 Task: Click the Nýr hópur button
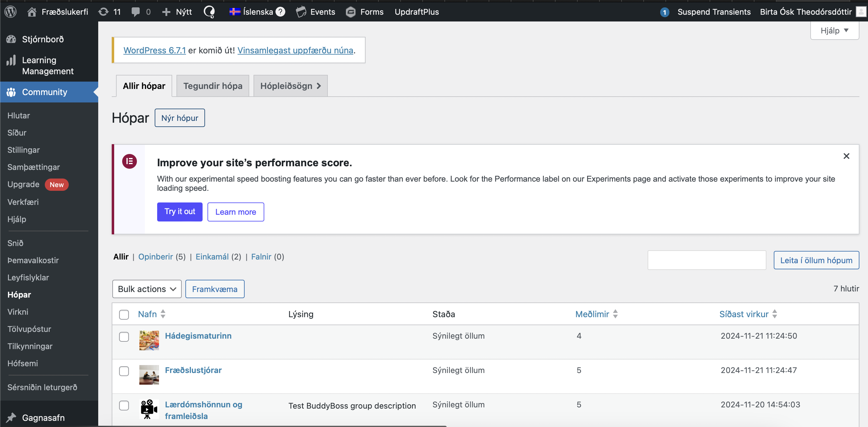click(x=180, y=118)
